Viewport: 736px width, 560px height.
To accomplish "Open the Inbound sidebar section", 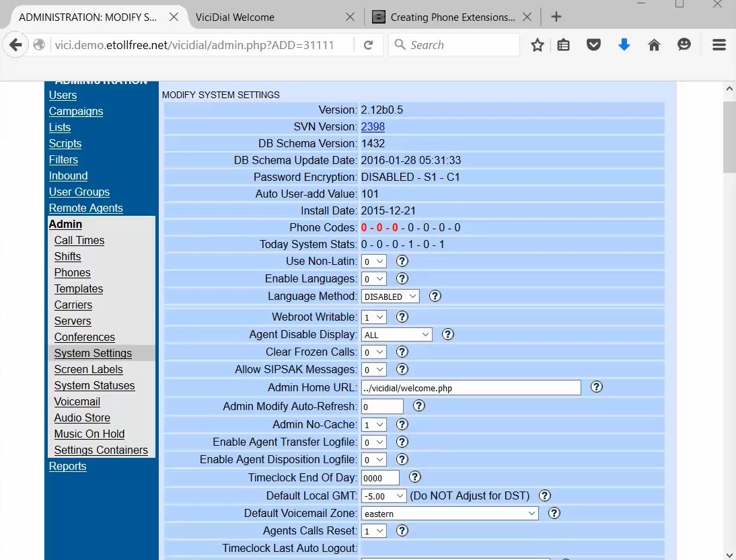I will [x=68, y=176].
